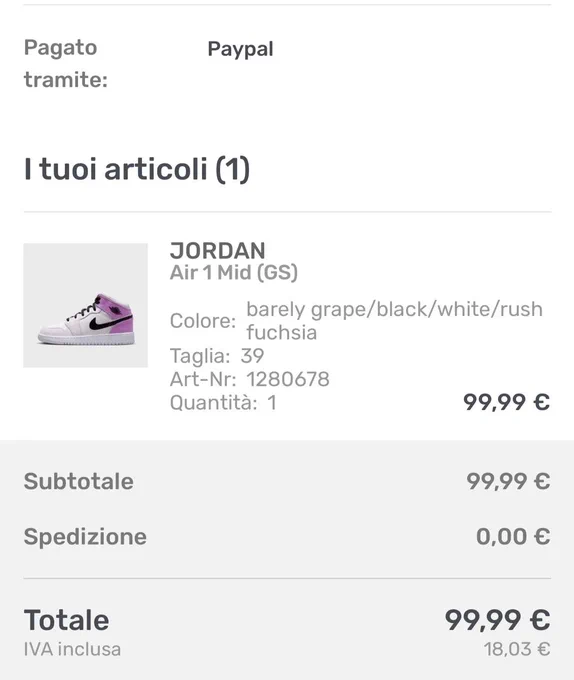Viewport: 574px width, 680px height.
Task: Click the 'I tuoi articoli (1)' heading
Action: click(137, 169)
